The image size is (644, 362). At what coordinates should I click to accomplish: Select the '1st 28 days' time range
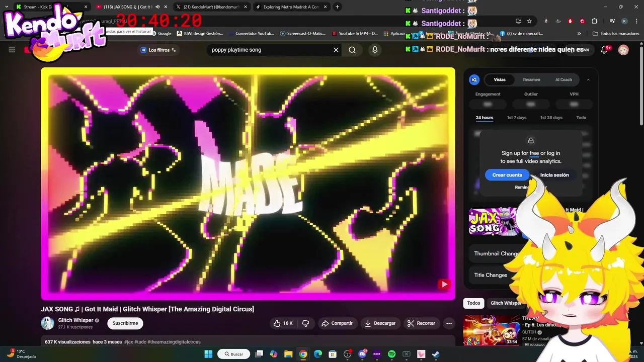pyautogui.click(x=551, y=118)
